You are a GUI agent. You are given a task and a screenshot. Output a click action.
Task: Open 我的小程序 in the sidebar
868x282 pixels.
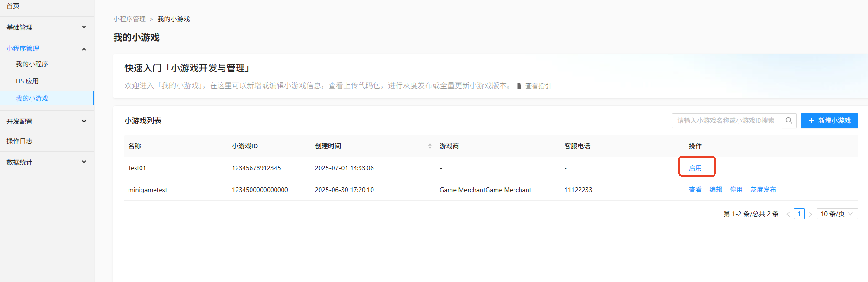point(32,64)
